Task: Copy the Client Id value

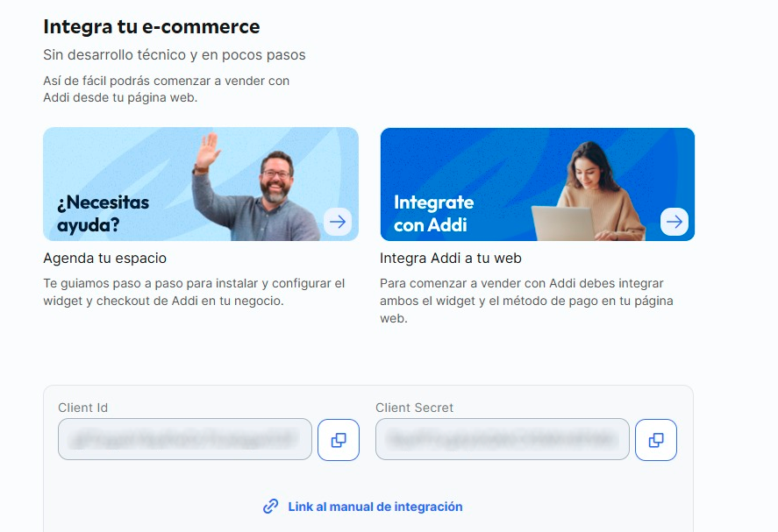Action: point(339,440)
